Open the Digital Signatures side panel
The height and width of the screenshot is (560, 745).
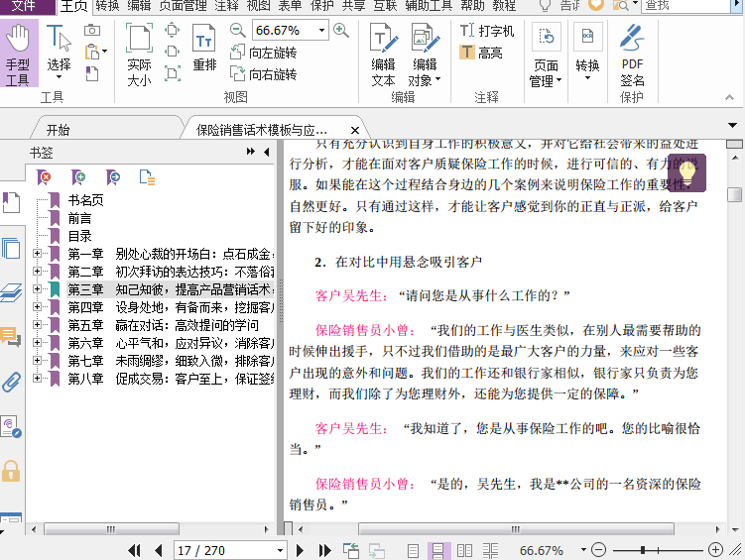(11, 426)
